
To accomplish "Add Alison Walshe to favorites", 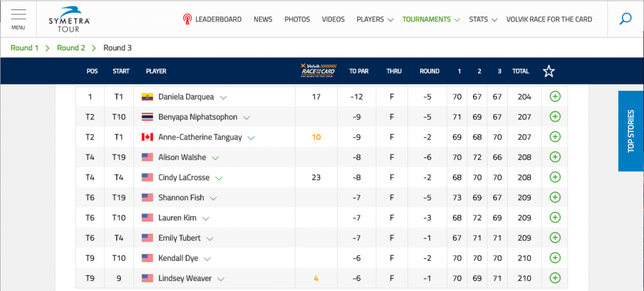I will tap(555, 157).
